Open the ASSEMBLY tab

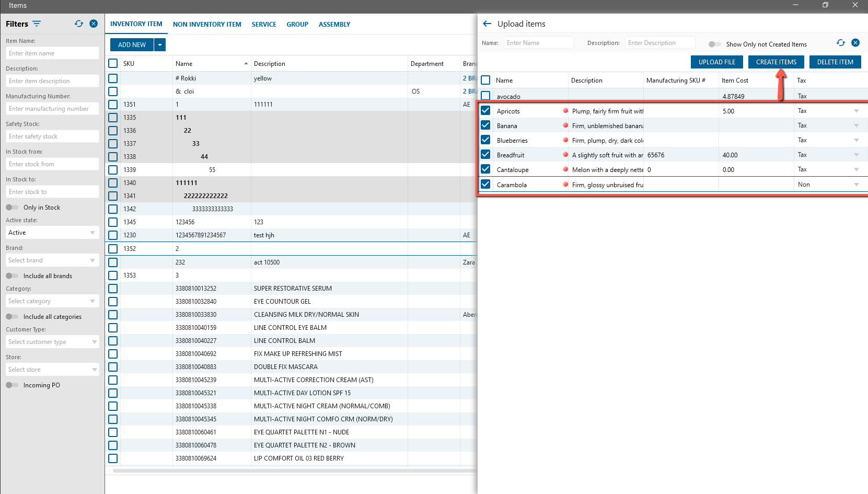pyautogui.click(x=334, y=25)
